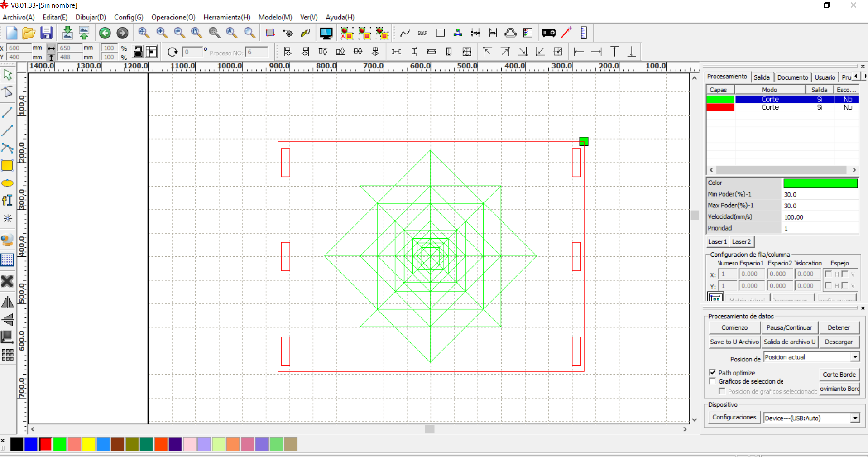Select the Text tool
This screenshot has width=868, height=457.
[x=7, y=200]
